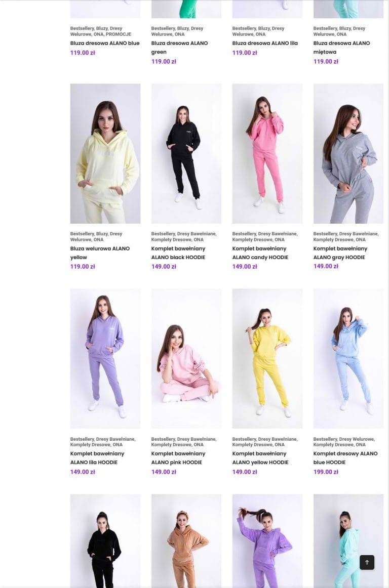The image size is (389, 588).
Task: Click Bluza welurowa ALANO yellow title
Action: coord(100,253)
